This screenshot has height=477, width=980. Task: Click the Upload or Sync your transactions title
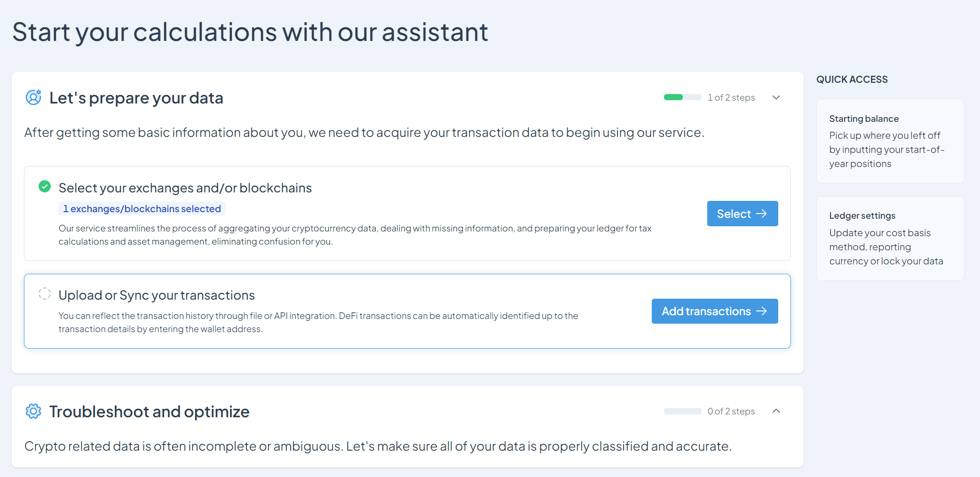pyautogui.click(x=157, y=295)
